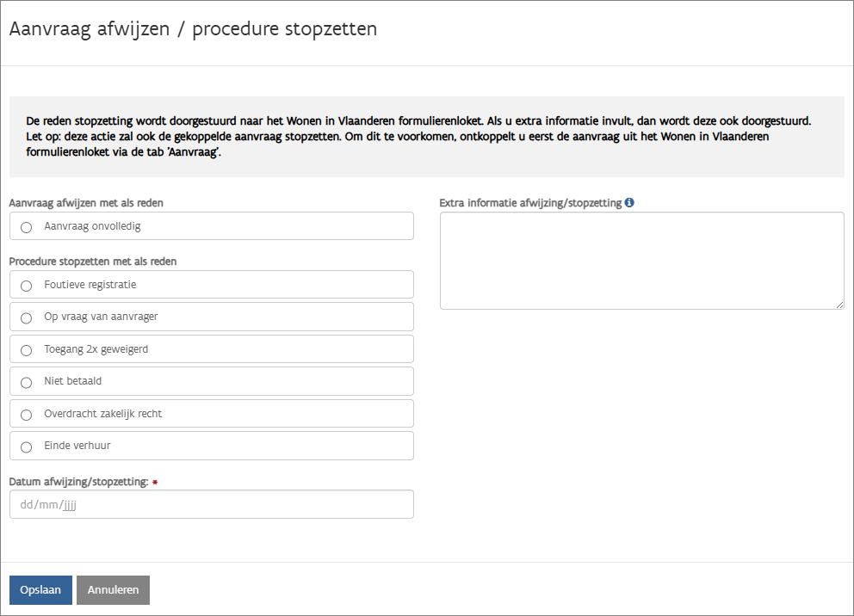Click the grey warning notice about Wonen in Vlaanderen
The height and width of the screenshot is (616, 854).
426,137
